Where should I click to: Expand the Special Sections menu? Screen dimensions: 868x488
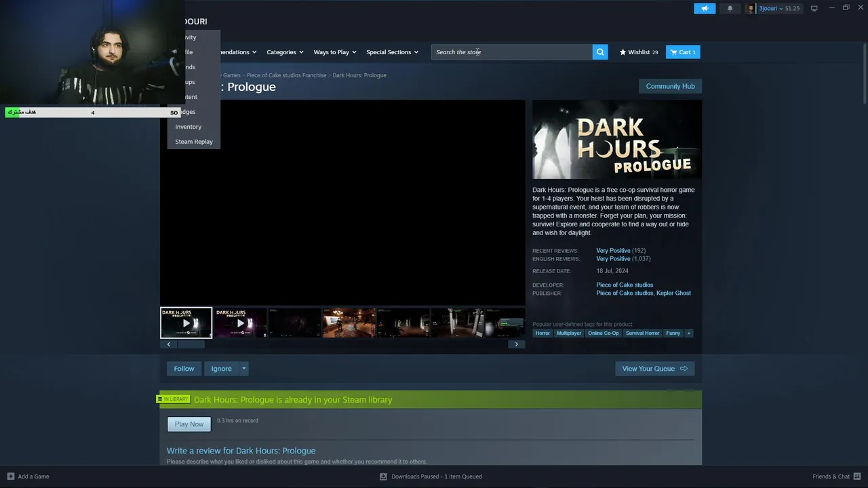393,52
